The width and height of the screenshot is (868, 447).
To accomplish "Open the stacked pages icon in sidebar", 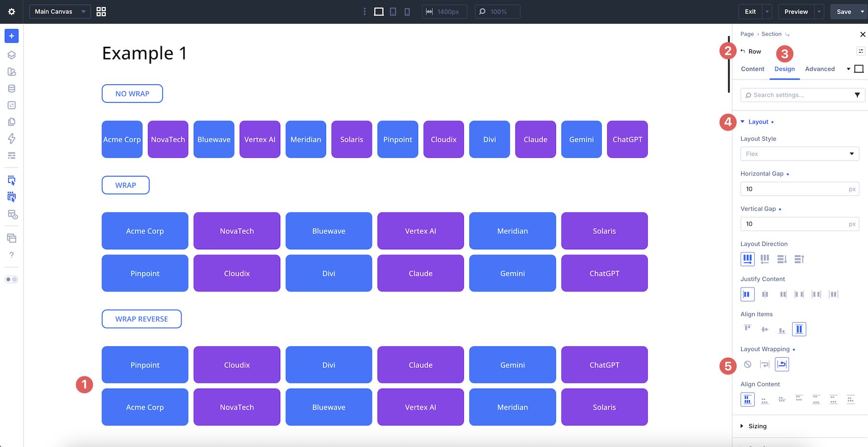I will tap(12, 122).
